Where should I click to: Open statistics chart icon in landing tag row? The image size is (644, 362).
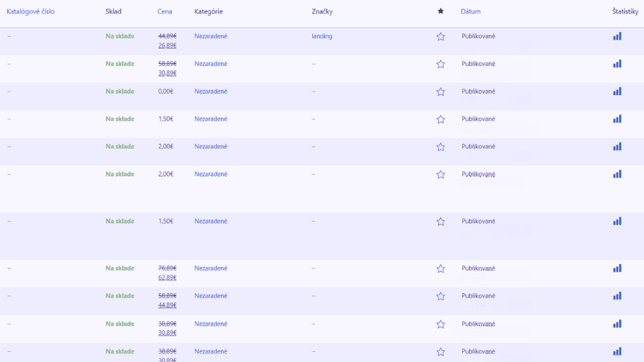coord(617,36)
